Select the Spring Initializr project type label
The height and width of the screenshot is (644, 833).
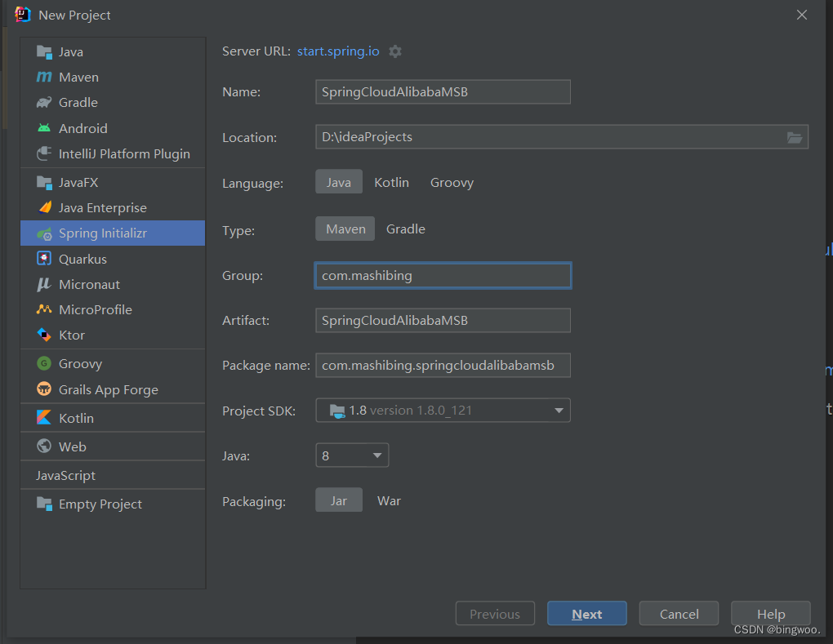coord(103,233)
